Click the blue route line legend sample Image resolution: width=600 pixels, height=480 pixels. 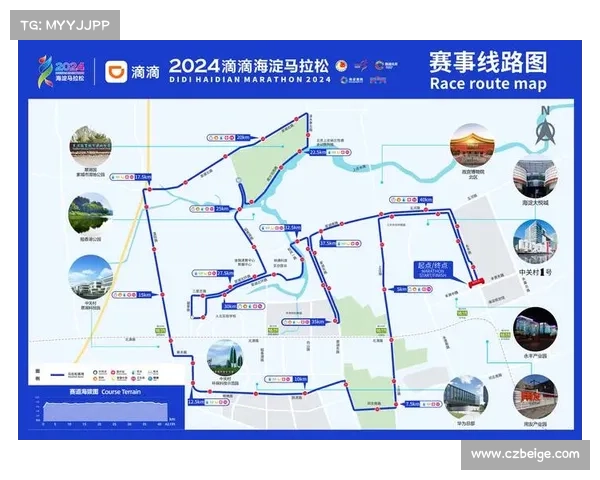[x=57, y=375]
